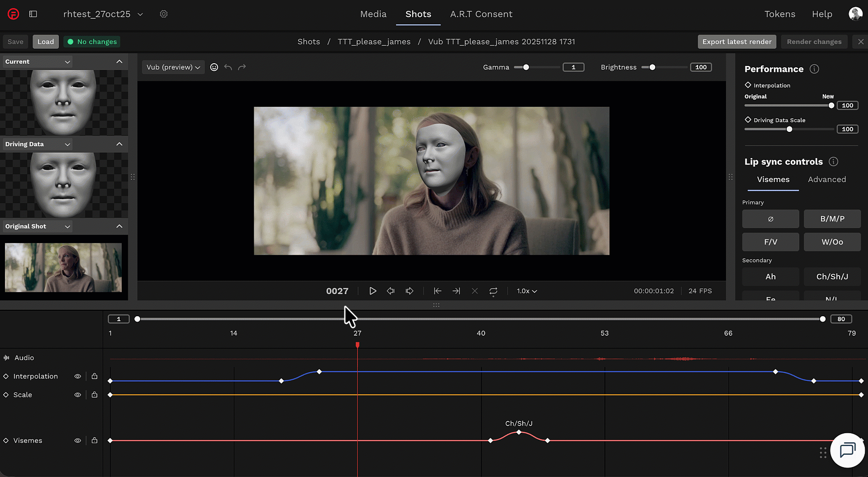Open the Current view dropdown
Image resolution: width=868 pixels, height=477 pixels.
coord(38,62)
